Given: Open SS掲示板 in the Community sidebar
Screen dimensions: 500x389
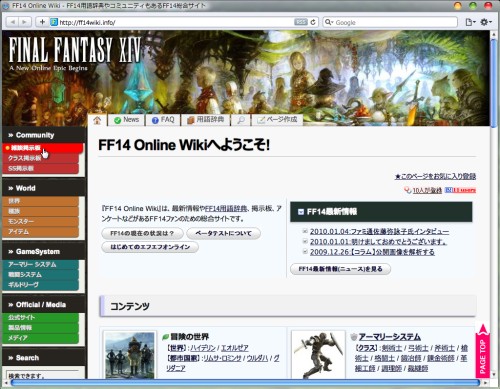Looking at the screenshot, I should click(41, 168).
